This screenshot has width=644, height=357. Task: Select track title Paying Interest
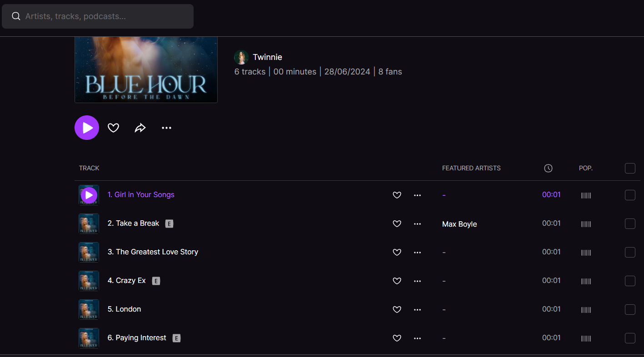[137, 337]
